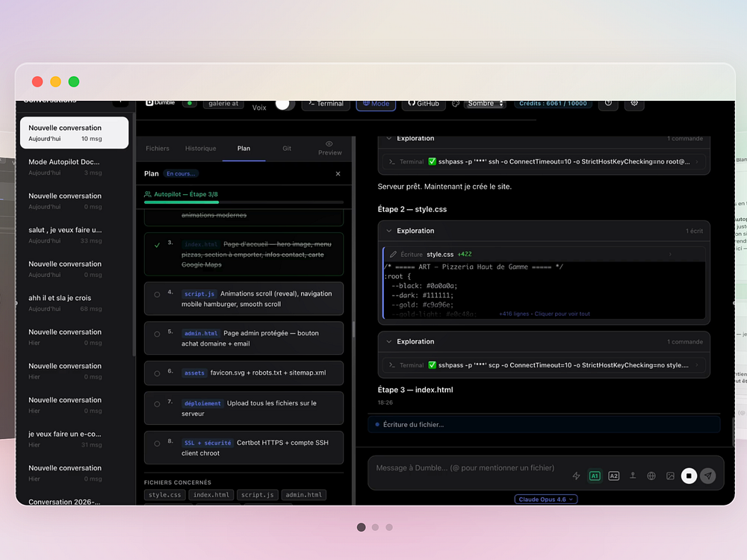Click the globe web search icon
Image resolution: width=747 pixels, height=560 pixels.
[651, 476]
